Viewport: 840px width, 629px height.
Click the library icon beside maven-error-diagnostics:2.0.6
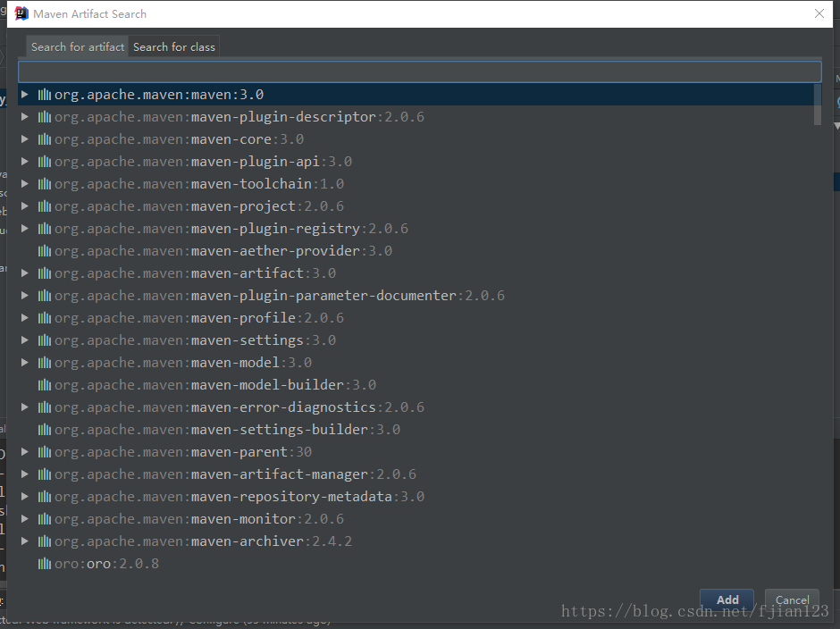(x=45, y=407)
